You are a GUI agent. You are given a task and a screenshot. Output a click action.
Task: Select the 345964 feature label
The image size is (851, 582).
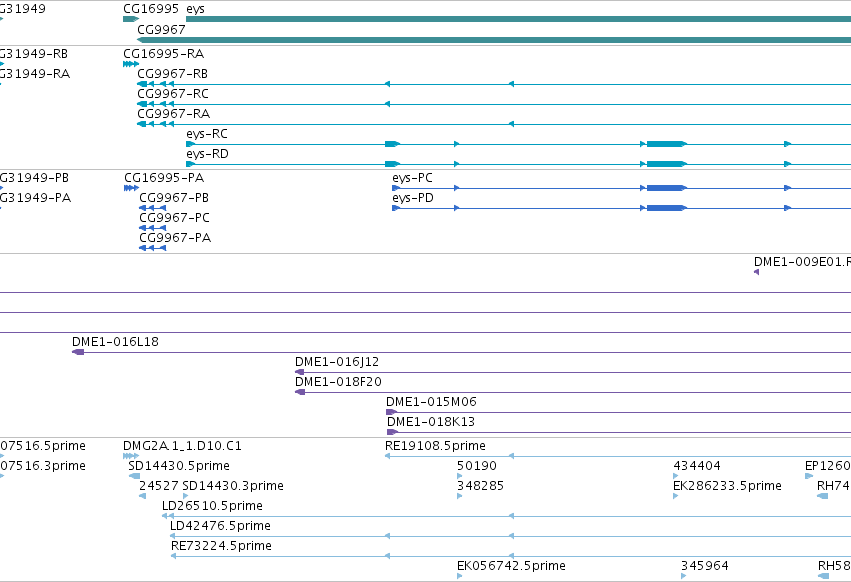click(x=704, y=566)
